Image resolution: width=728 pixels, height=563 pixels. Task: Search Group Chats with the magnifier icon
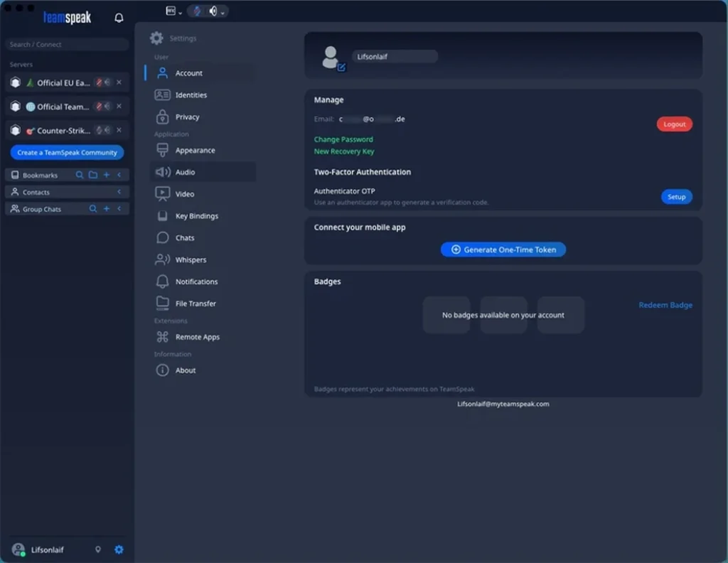pyautogui.click(x=93, y=209)
